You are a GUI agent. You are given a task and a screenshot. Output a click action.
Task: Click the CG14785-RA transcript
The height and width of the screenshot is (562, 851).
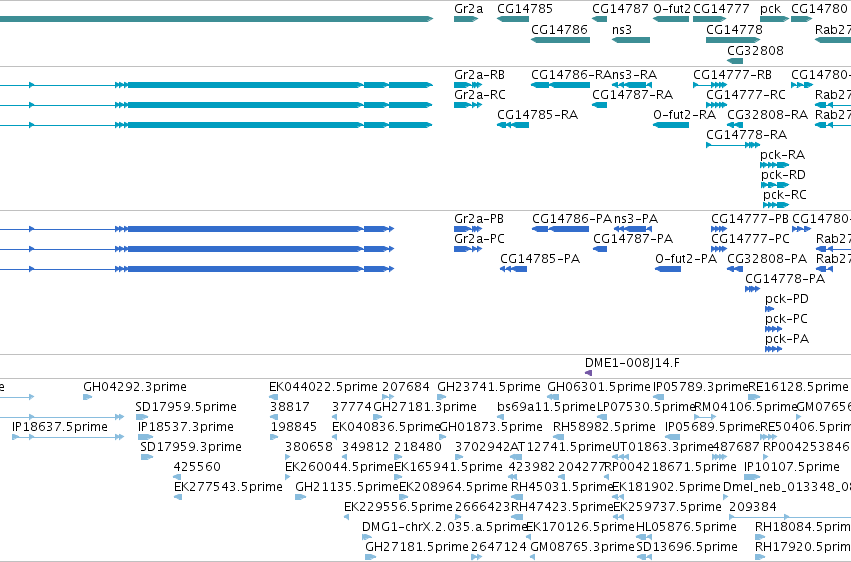tap(513, 125)
